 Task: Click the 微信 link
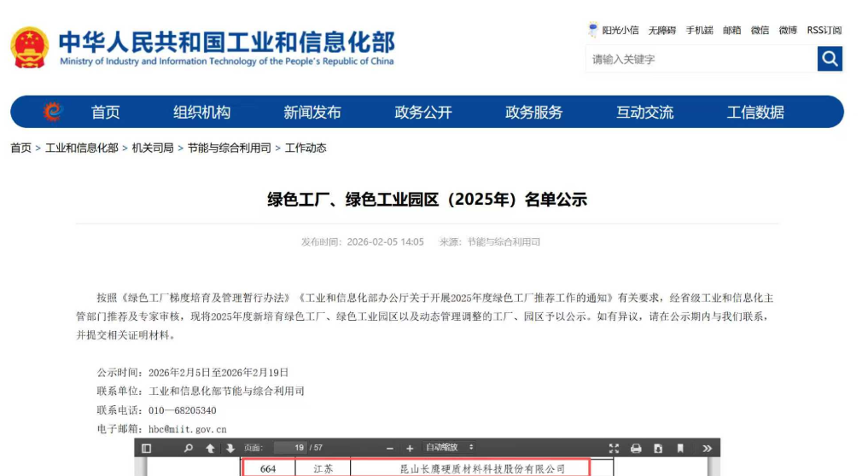coord(760,31)
